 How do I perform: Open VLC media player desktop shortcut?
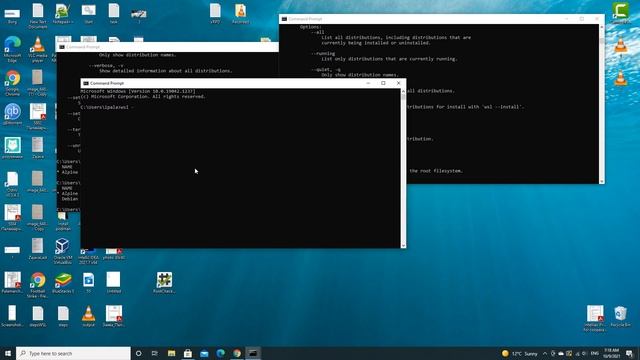pos(38,49)
